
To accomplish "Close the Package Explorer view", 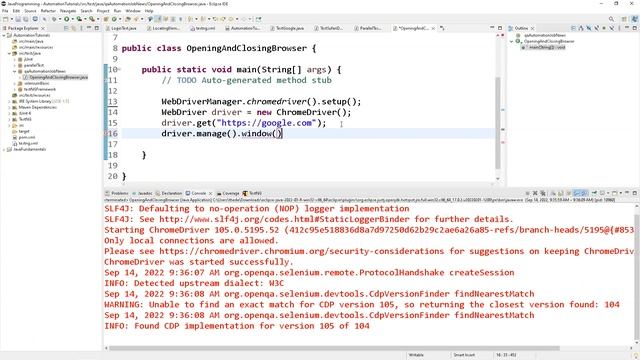I will point(43,28).
